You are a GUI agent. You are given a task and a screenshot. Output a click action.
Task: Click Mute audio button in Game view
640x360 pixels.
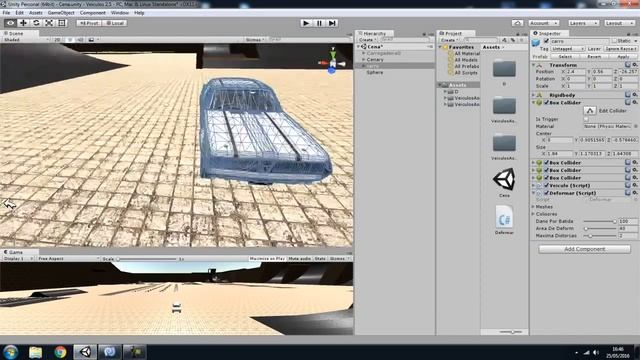click(300, 259)
